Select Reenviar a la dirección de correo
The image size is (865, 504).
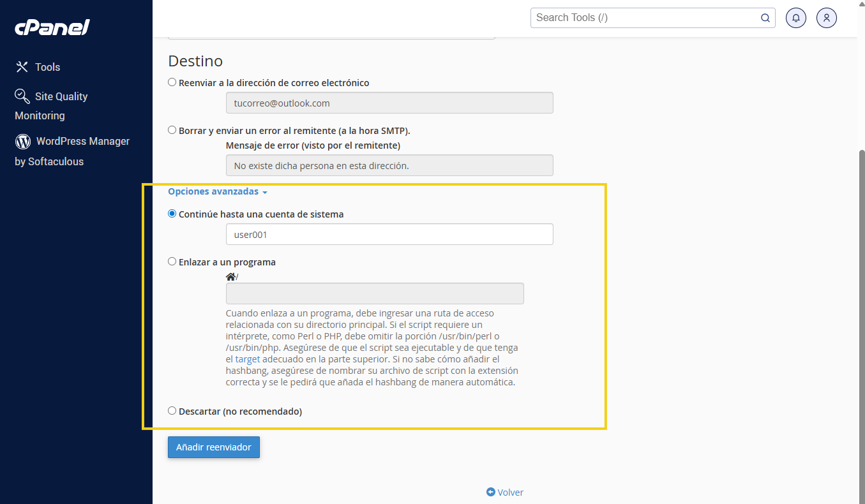(x=172, y=82)
